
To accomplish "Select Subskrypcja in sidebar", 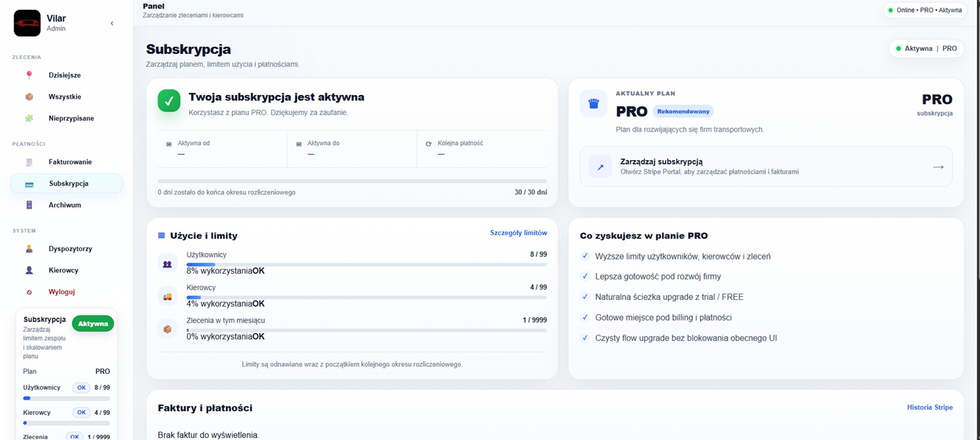I will point(66,184).
